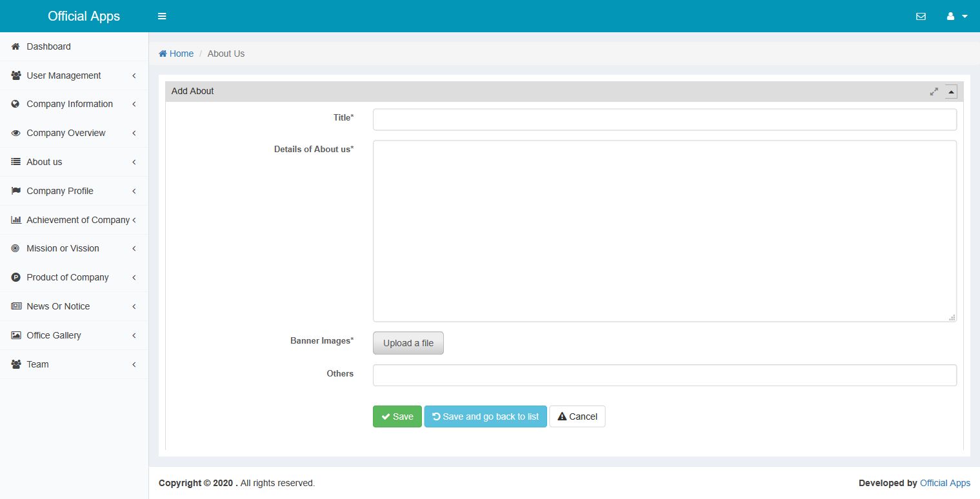
Task: Expand User Management submenu chevron
Action: (134, 75)
